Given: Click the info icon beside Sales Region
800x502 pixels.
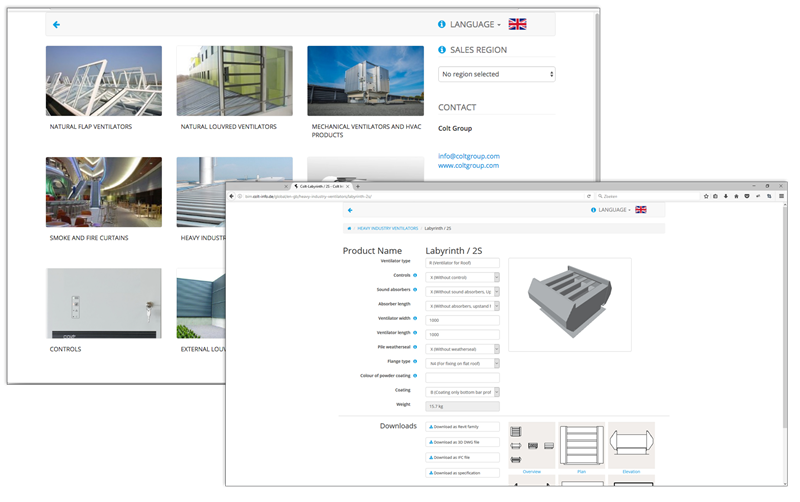Looking at the screenshot, I should click(x=443, y=50).
